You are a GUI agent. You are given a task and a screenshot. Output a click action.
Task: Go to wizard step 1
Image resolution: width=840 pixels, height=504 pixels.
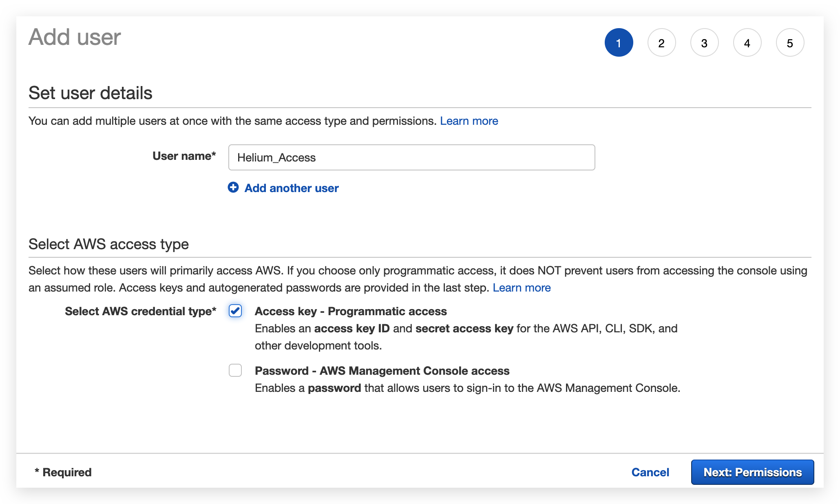(x=619, y=43)
